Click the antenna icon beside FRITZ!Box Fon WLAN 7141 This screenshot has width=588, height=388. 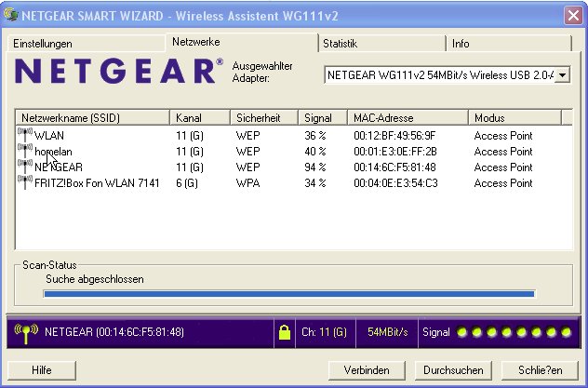click(25, 182)
